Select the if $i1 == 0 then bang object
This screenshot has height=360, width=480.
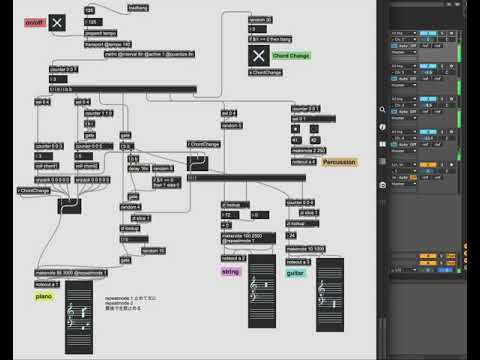(270, 39)
